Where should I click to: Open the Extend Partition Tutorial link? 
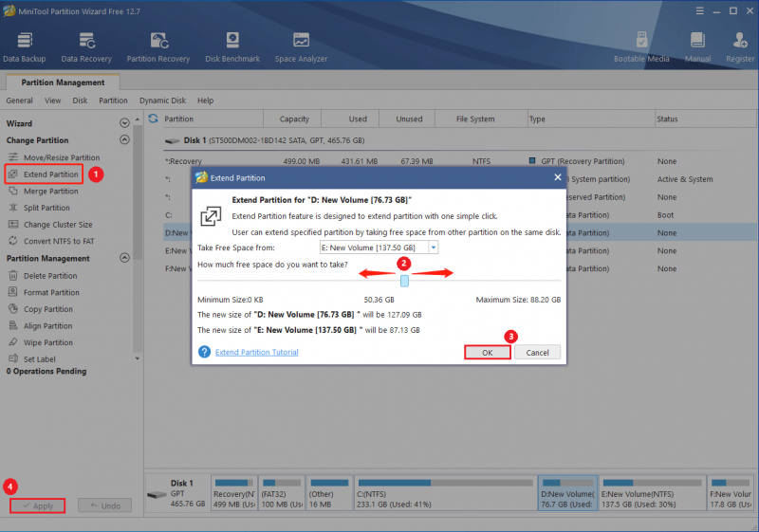[x=256, y=352]
